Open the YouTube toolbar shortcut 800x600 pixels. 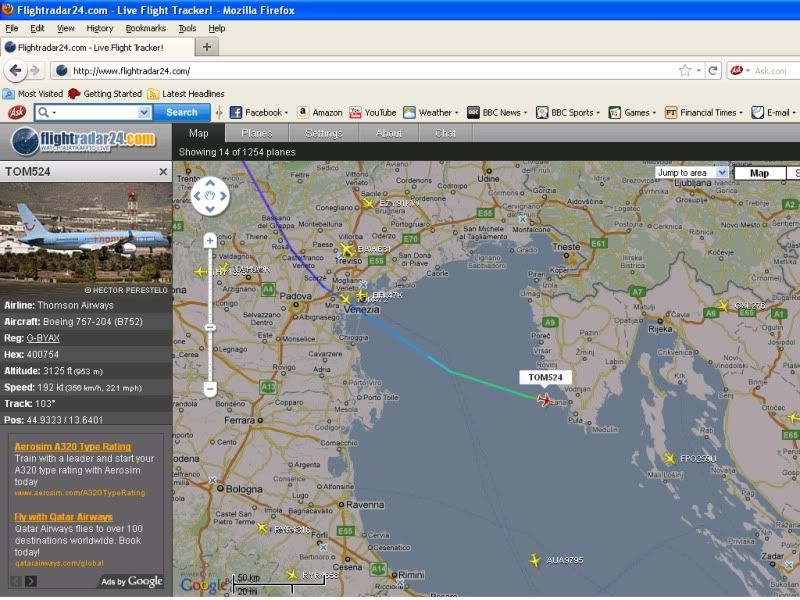pos(372,112)
